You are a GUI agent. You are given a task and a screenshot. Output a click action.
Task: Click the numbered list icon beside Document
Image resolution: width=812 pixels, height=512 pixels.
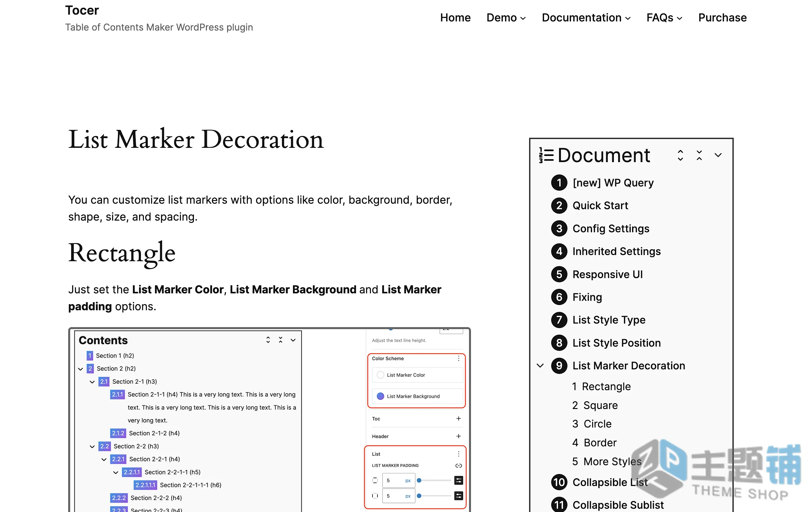coord(546,155)
